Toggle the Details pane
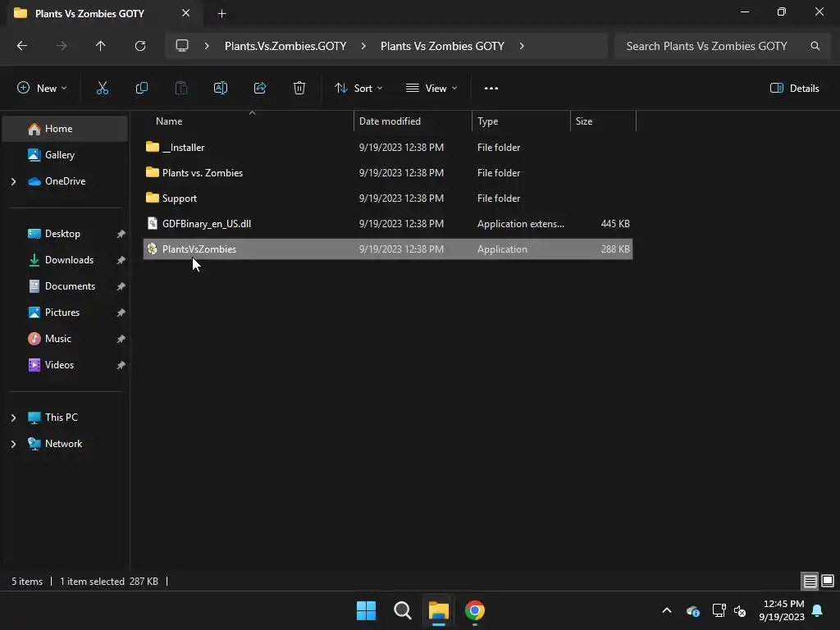This screenshot has width=840, height=630. (x=794, y=89)
